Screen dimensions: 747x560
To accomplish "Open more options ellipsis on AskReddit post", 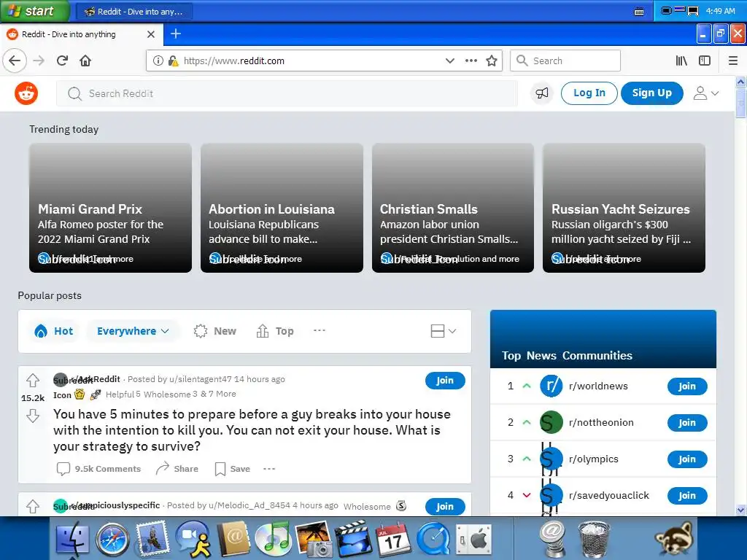I will pyautogui.click(x=269, y=469).
